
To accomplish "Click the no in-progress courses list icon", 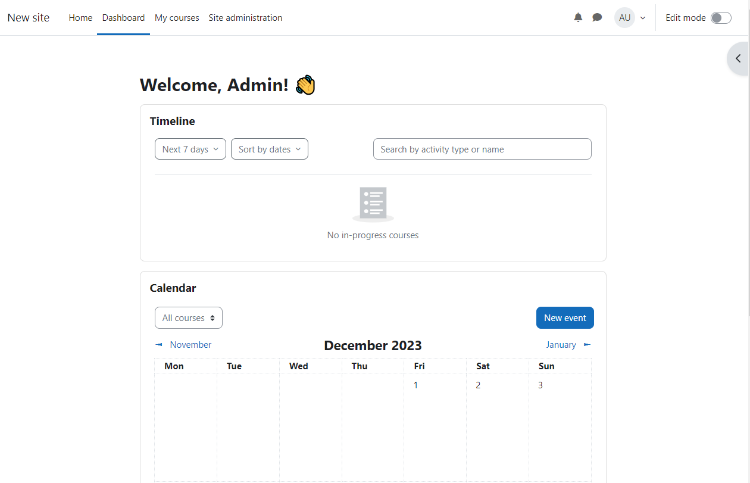I will click(373, 203).
